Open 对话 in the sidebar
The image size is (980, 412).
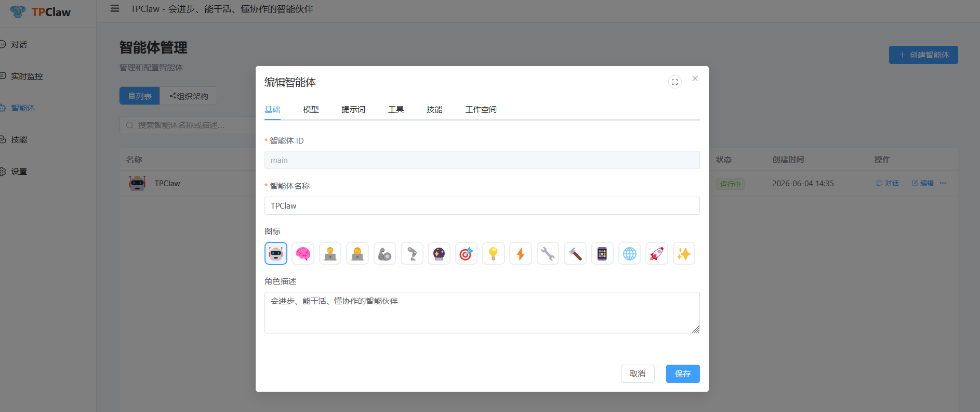point(19,44)
